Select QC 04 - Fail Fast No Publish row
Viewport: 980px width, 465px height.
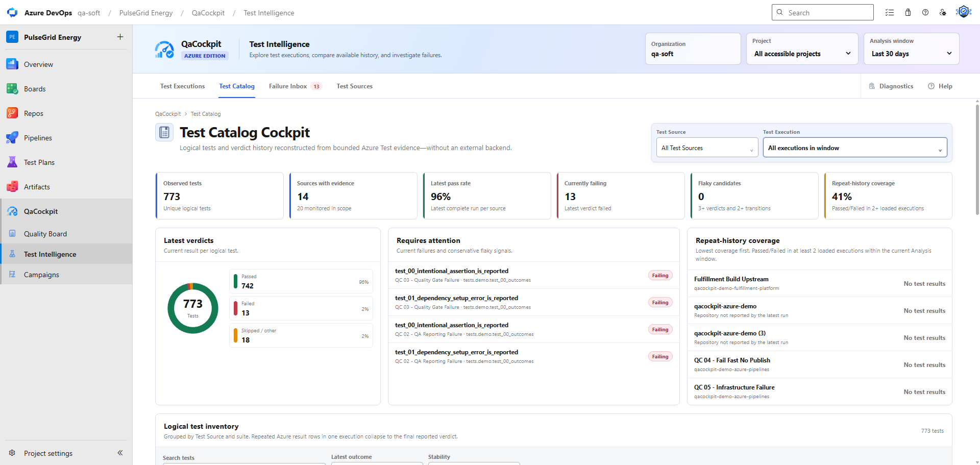point(820,364)
